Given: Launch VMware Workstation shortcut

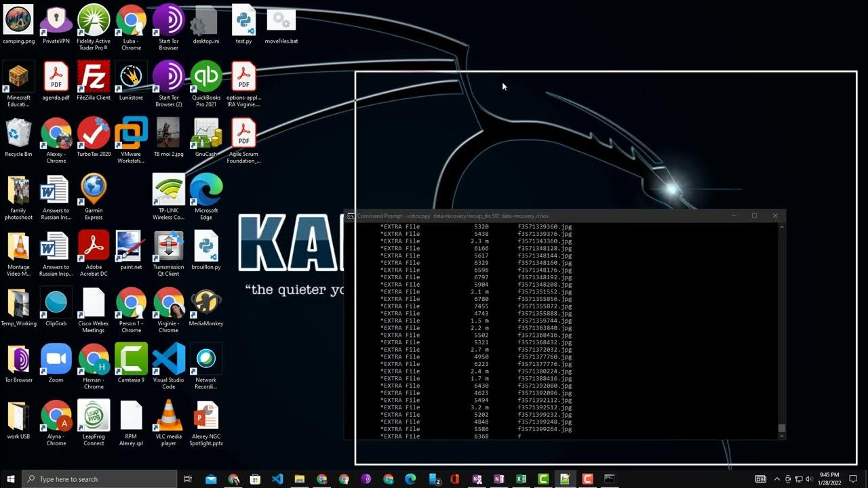Looking at the screenshot, I should [x=131, y=140].
